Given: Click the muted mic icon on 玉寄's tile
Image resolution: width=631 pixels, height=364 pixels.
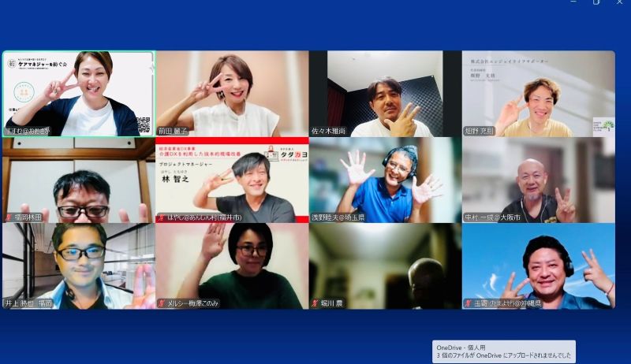Looking at the screenshot, I should pyautogui.click(x=468, y=303).
